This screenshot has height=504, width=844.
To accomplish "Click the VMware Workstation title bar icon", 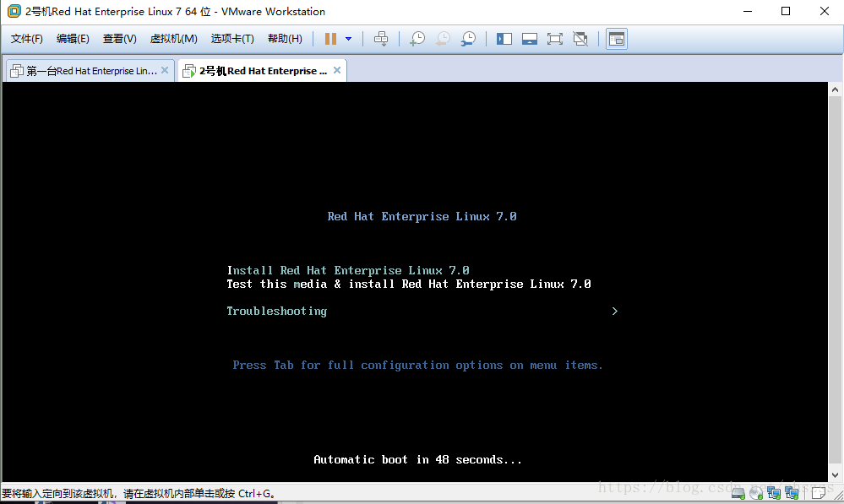I will coord(14,11).
